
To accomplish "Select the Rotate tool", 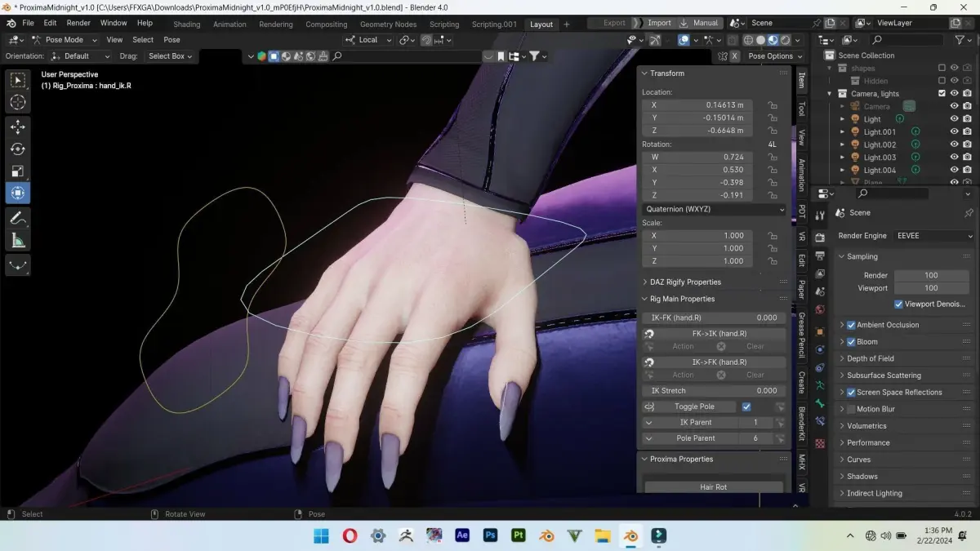I will pyautogui.click(x=18, y=149).
